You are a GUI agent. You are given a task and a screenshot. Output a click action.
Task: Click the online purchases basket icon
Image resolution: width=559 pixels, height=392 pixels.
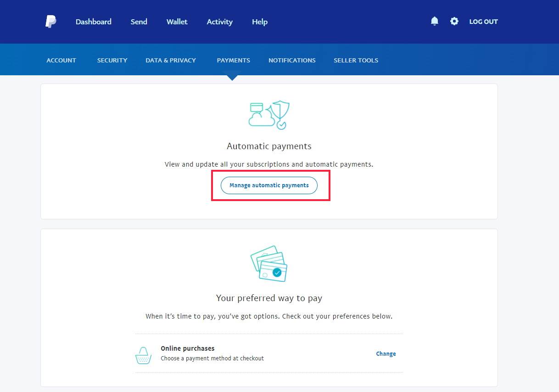143,355
